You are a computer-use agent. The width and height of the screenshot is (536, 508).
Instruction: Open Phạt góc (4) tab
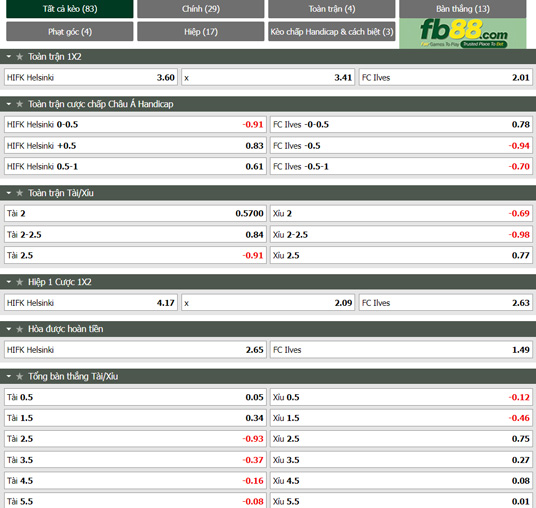point(70,31)
